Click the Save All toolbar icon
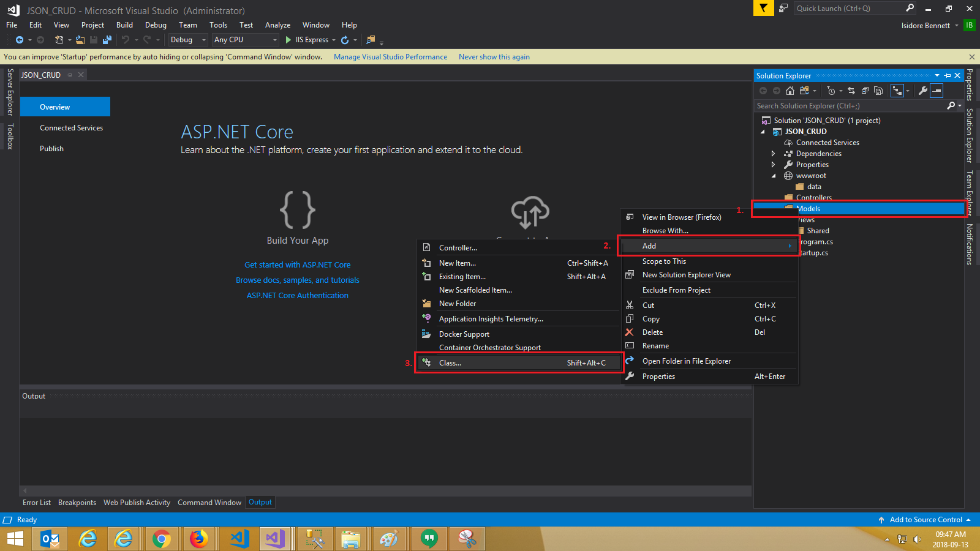 (x=107, y=40)
